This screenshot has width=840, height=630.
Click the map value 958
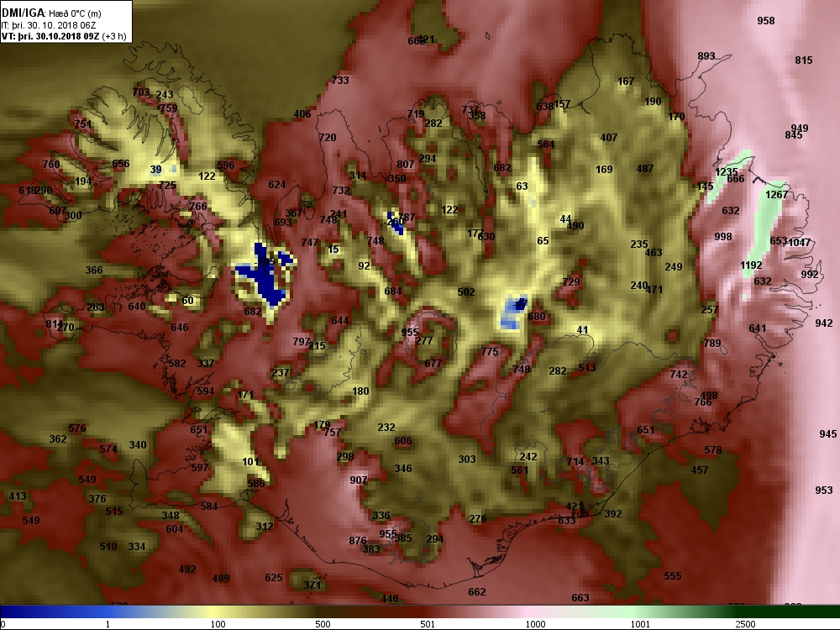766,20
